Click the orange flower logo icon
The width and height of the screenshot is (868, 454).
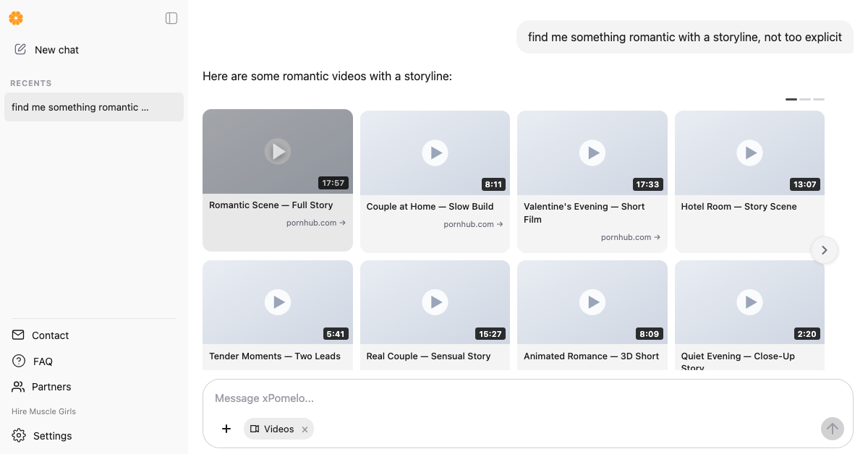pos(16,18)
